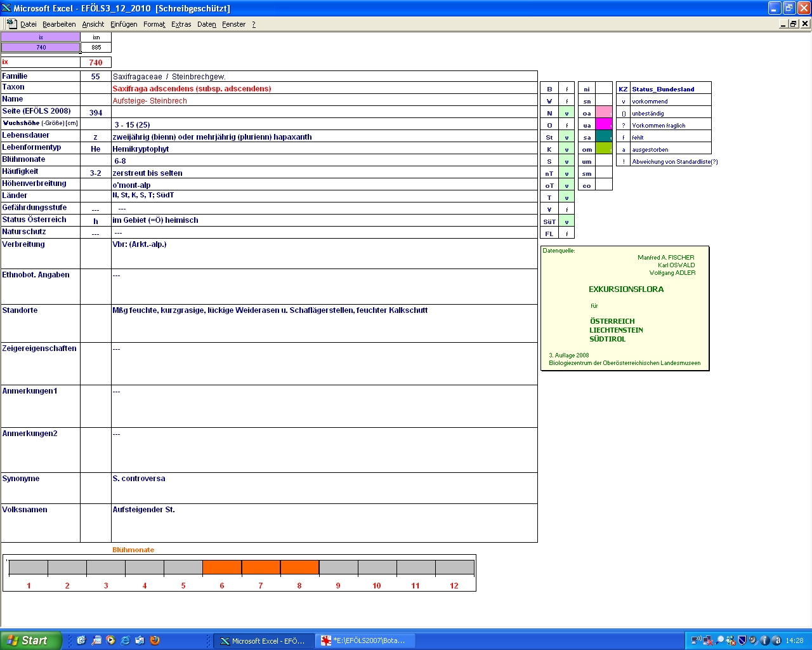
Task: Click the magnifier tray icon
Action: tap(719, 640)
